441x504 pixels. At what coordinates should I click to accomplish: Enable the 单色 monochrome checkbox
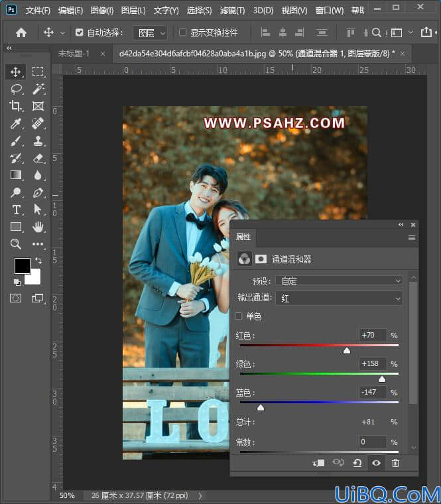[239, 316]
